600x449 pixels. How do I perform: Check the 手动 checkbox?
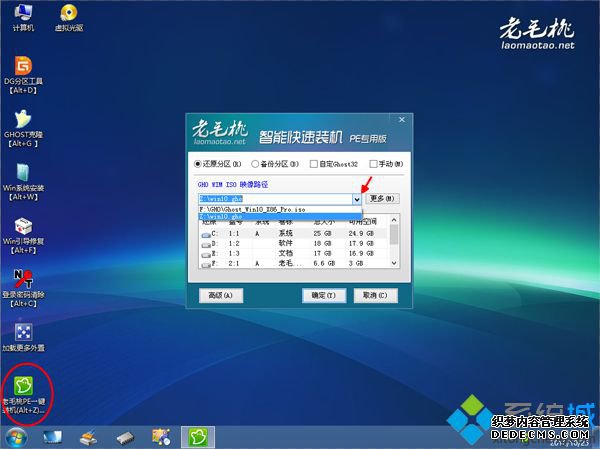(373, 164)
